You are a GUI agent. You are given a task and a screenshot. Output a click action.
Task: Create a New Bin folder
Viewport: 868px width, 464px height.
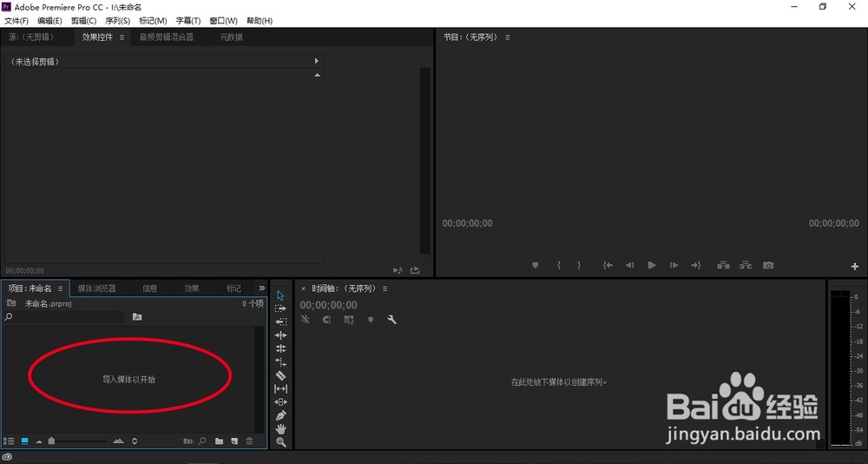(220, 441)
